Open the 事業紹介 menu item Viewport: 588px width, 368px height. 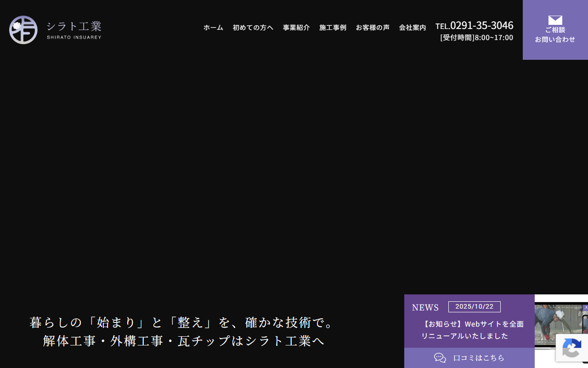coord(296,28)
